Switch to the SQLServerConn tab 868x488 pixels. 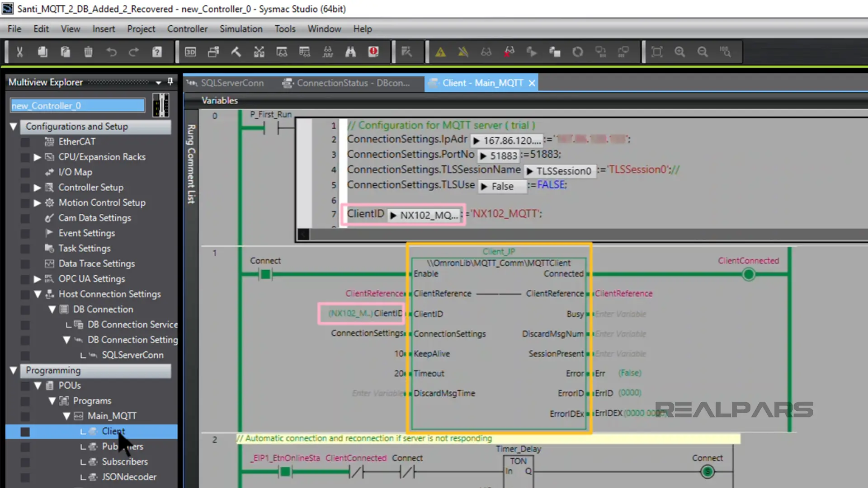click(232, 83)
